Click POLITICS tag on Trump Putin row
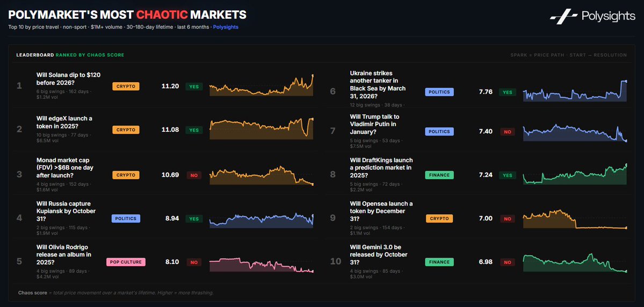 (x=439, y=132)
